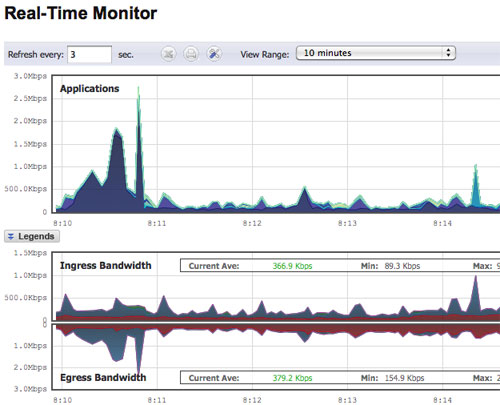Click the Egress Current Ave 379.2 Kbps value

tap(292, 378)
